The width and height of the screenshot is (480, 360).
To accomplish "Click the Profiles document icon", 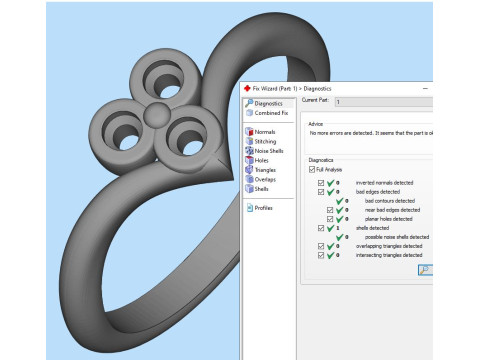I will point(250,208).
